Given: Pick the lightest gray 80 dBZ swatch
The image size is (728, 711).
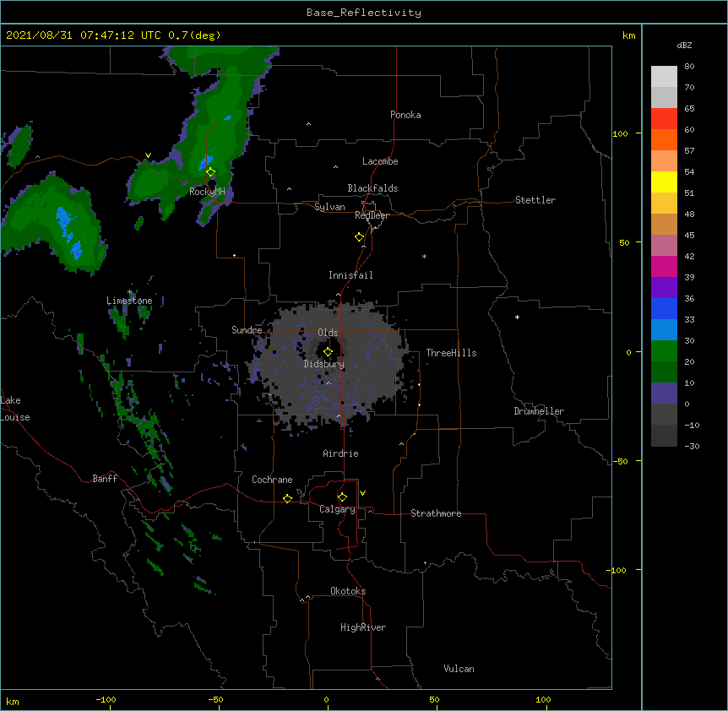Looking at the screenshot, I should [664, 76].
